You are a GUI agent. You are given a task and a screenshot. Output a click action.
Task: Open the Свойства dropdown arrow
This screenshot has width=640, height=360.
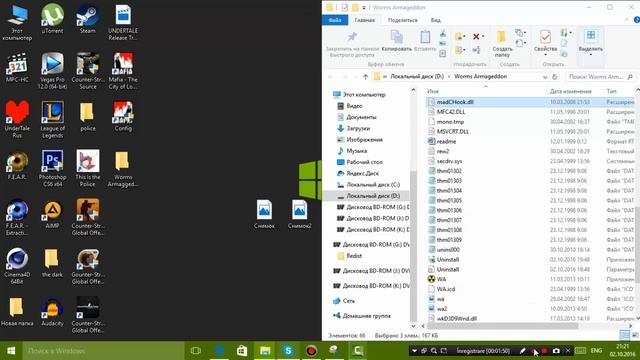(x=545, y=55)
